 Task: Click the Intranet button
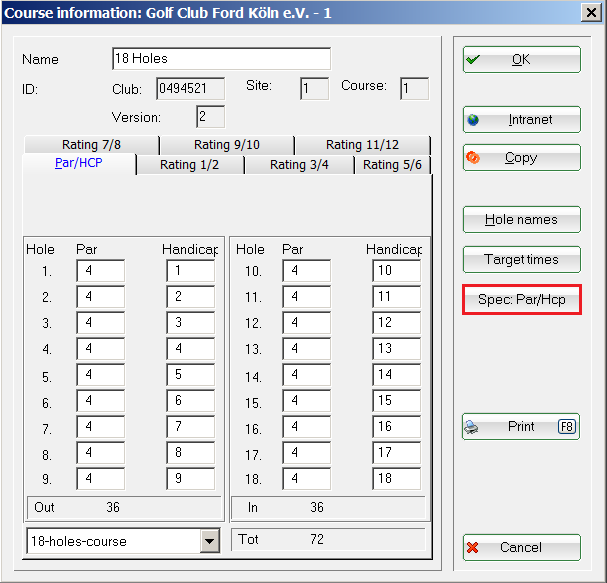click(521, 120)
